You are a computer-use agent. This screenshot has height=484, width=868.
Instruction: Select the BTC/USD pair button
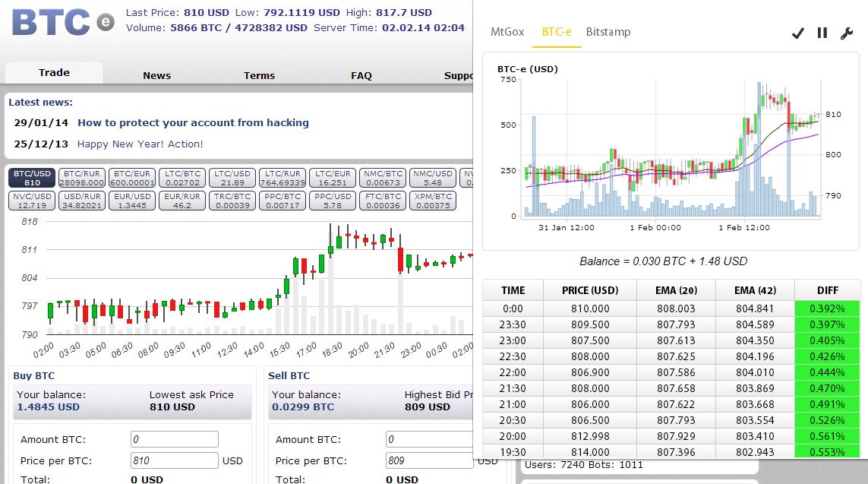point(32,178)
